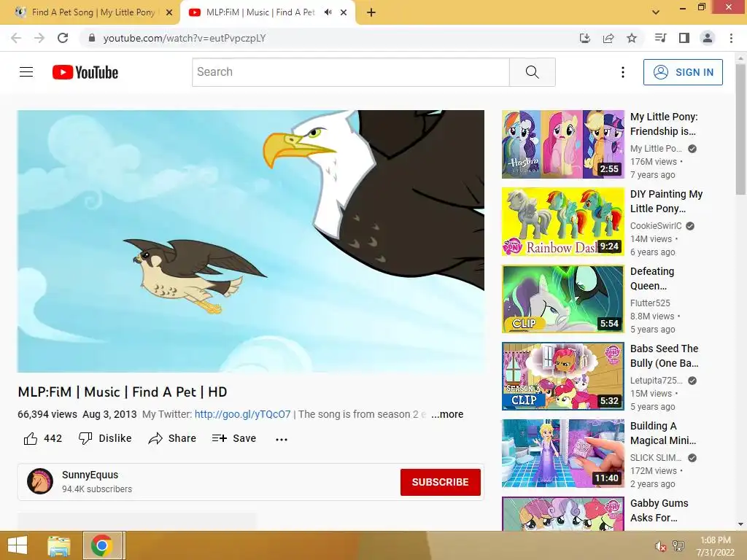The image size is (747, 560).
Task: Open the SunnyEquus channel name
Action: click(x=90, y=475)
